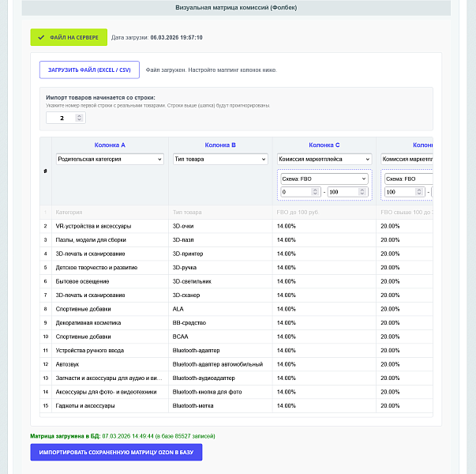Screen dimensions: 476x474
Task: Expand the 'Схема: FBO' dropdown under Колонка C
Action: point(324,179)
